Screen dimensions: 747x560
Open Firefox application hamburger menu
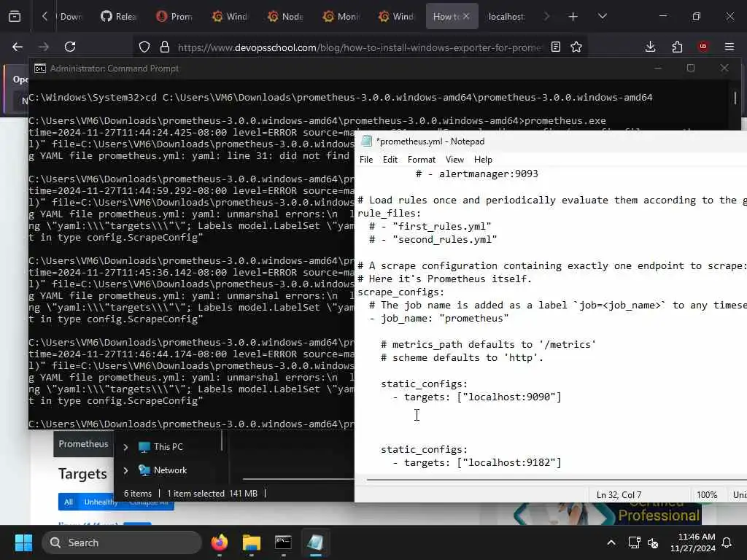[729, 47]
